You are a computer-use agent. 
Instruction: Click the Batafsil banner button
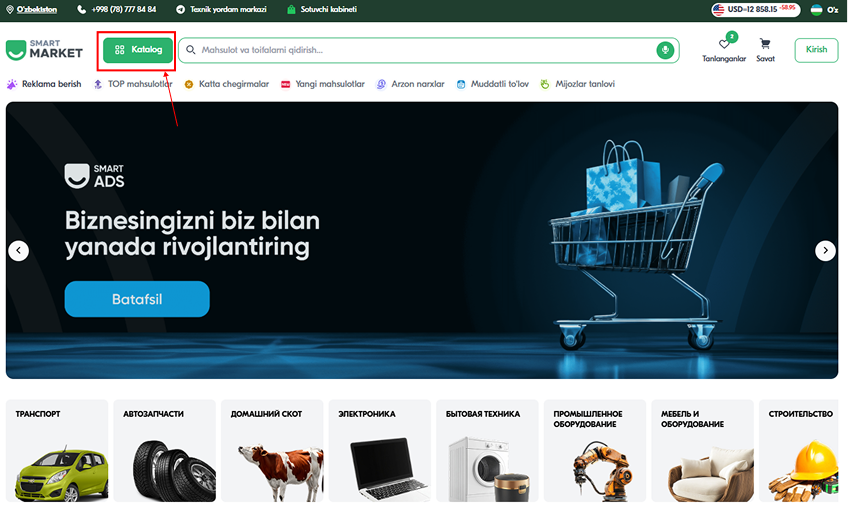coord(137,299)
